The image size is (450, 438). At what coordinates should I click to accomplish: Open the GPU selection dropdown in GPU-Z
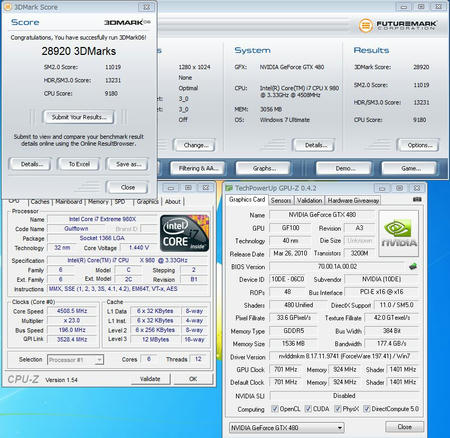(x=287, y=427)
